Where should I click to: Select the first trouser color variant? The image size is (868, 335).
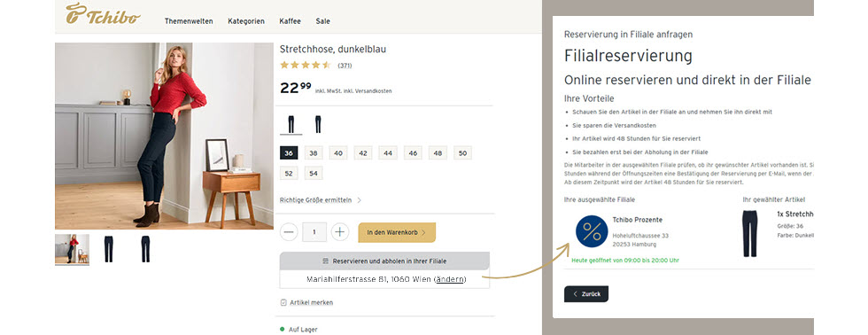291,125
